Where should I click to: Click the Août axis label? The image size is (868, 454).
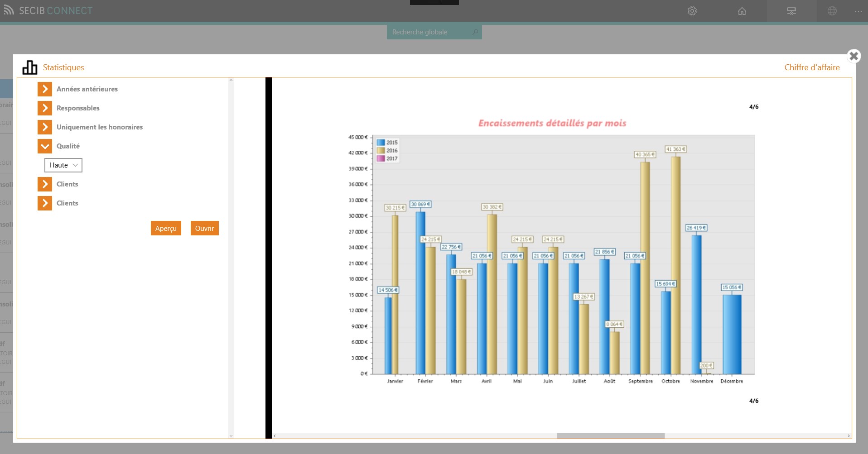tap(610, 381)
